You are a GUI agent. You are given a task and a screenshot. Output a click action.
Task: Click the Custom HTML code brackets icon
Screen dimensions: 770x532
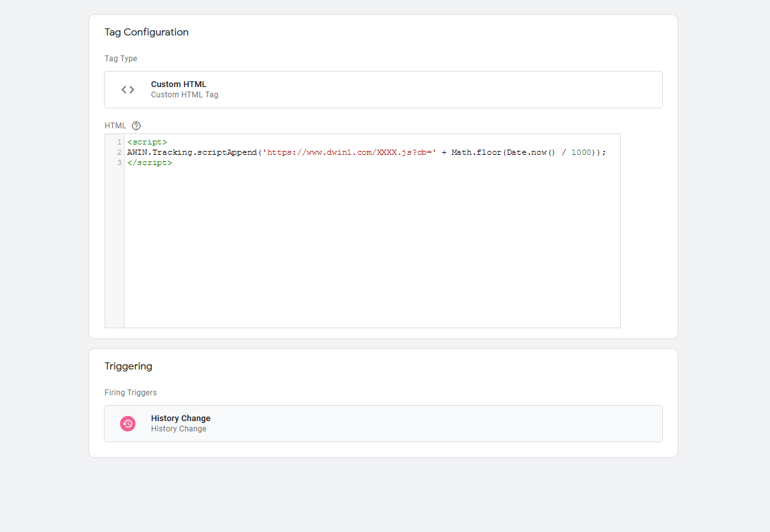pyautogui.click(x=128, y=90)
